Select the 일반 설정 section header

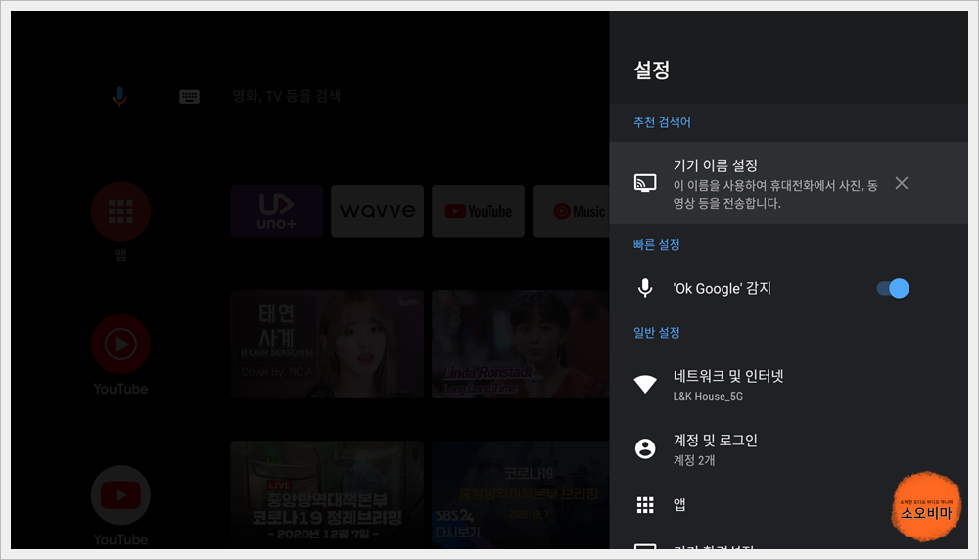(656, 333)
